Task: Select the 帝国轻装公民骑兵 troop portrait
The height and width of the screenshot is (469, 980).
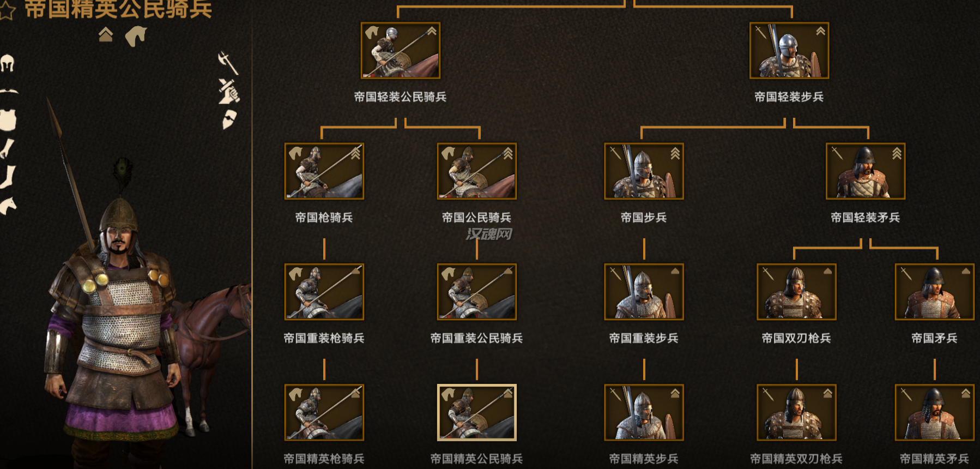Action: click(401, 50)
